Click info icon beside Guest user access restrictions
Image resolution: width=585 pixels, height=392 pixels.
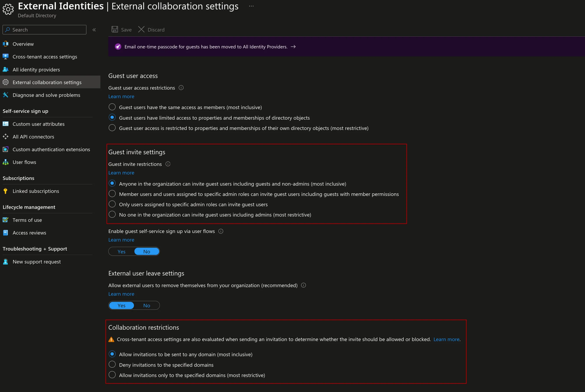(181, 88)
